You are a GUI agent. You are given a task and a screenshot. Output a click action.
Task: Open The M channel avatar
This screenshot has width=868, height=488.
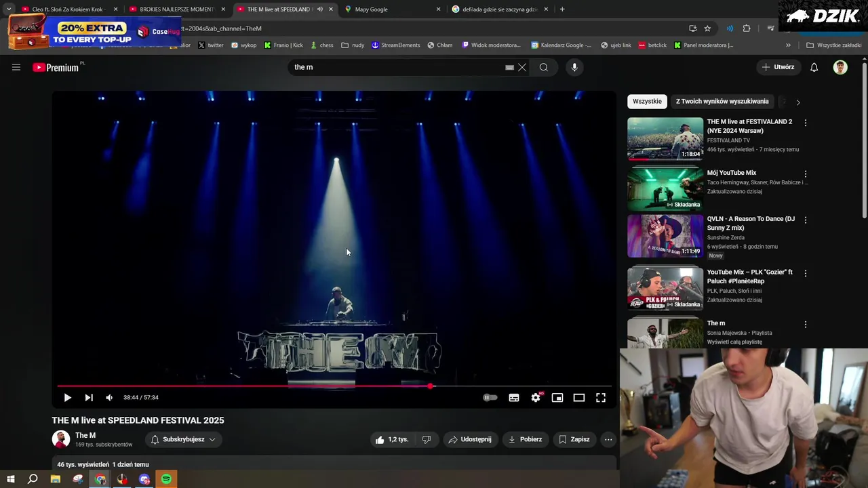tap(61, 439)
